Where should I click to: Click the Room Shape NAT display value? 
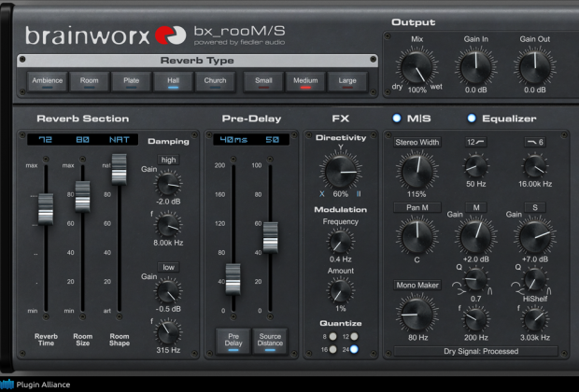click(x=120, y=139)
